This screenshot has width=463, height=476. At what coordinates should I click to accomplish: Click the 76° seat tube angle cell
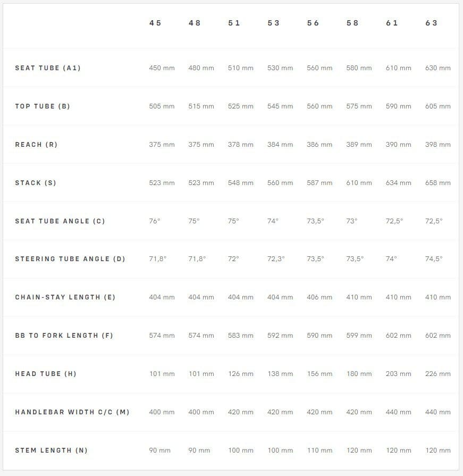[x=155, y=221]
